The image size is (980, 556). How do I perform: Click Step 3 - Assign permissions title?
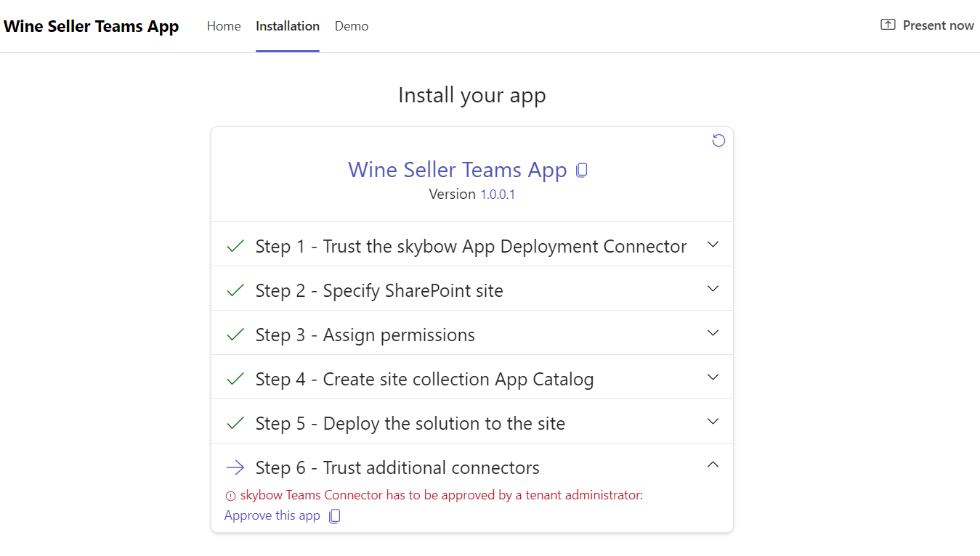(365, 335)
